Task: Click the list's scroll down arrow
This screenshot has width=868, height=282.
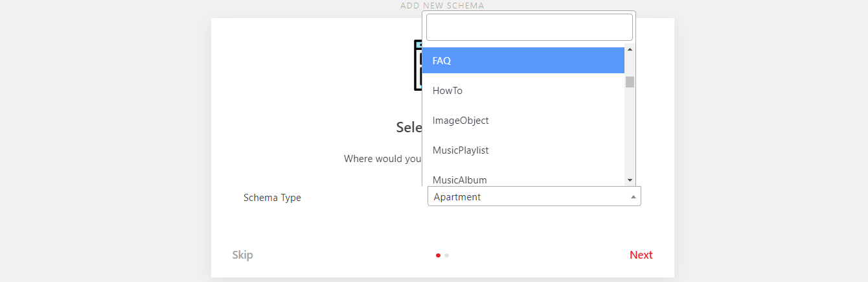Action: tap(630, 180)
